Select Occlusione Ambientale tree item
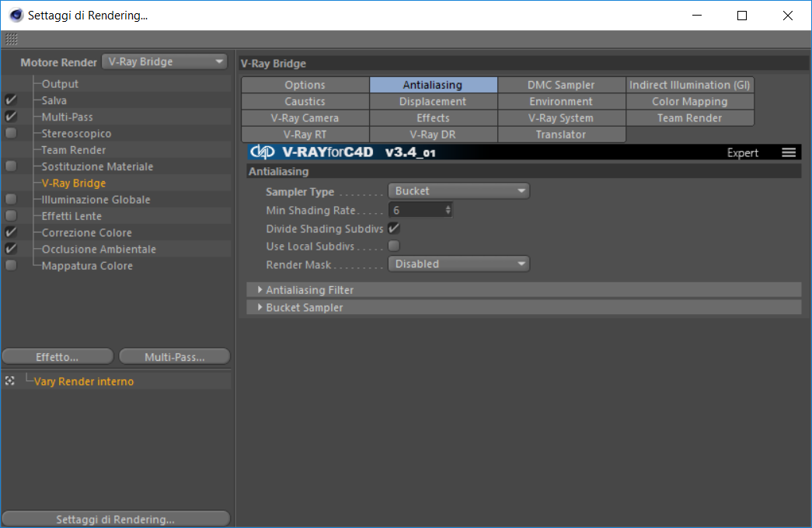812x528 pixels. (x=99, y=249)
